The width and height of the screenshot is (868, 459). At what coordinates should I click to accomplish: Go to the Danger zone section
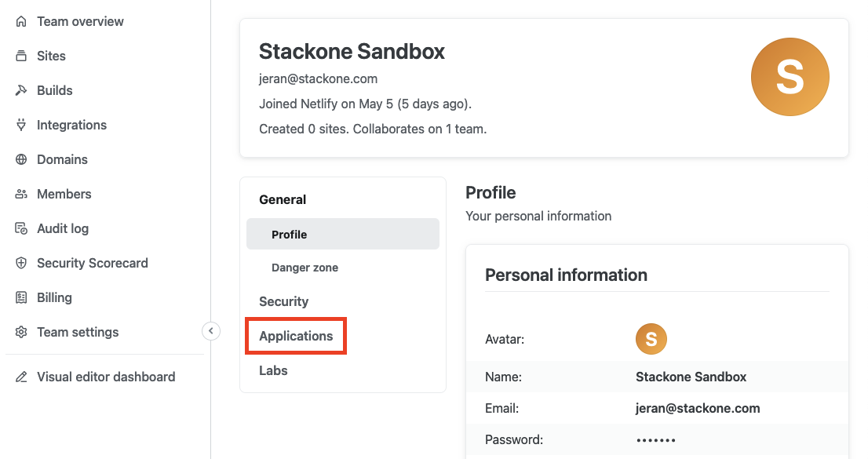pyautogui.click(x=305, y=268)
